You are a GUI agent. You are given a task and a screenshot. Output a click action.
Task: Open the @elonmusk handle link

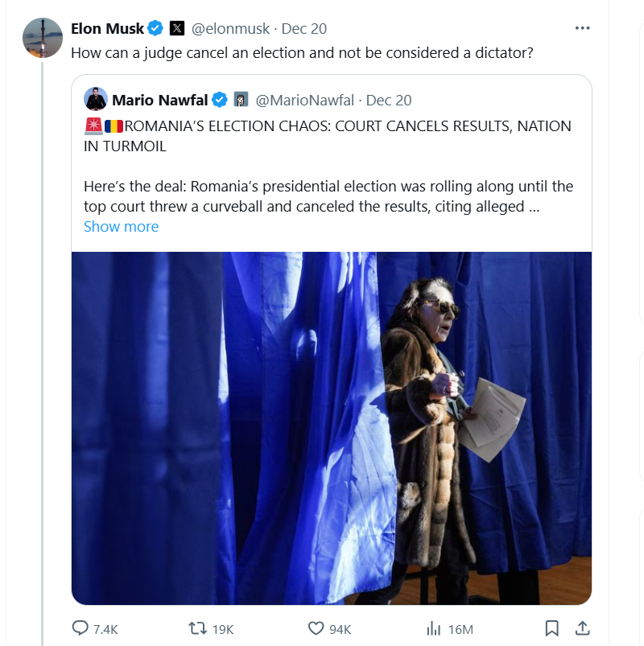230,28
